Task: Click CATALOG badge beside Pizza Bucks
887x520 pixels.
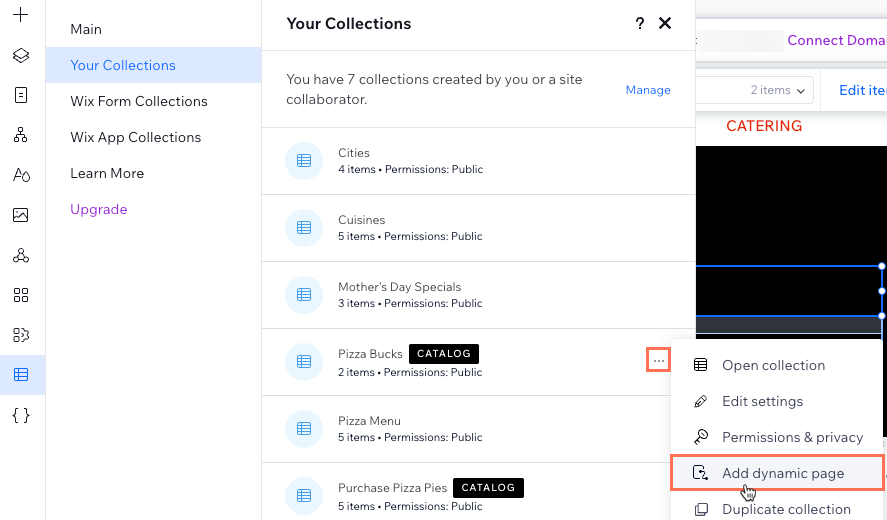Action: (x=444, y=354)
